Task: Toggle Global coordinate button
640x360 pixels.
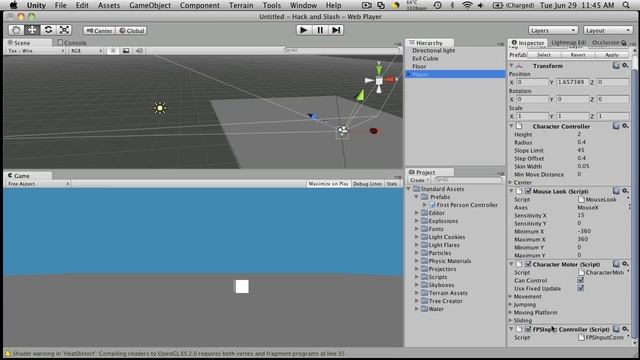Action: (131, 31)
